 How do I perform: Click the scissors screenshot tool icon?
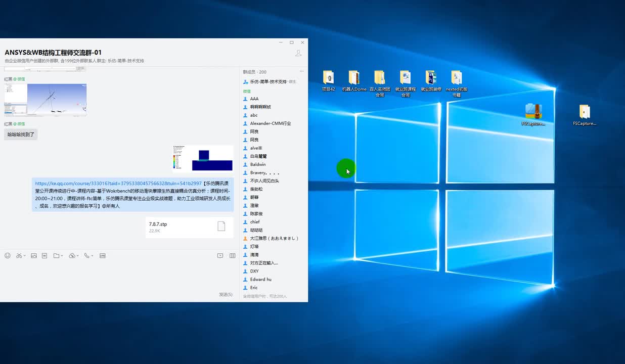(x=19, y=256)
